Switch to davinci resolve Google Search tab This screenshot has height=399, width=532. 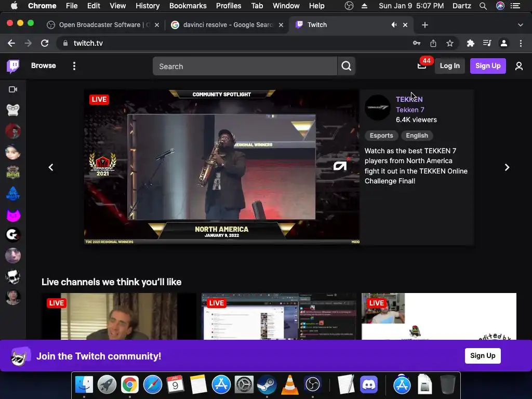click(x=228, y=25)
